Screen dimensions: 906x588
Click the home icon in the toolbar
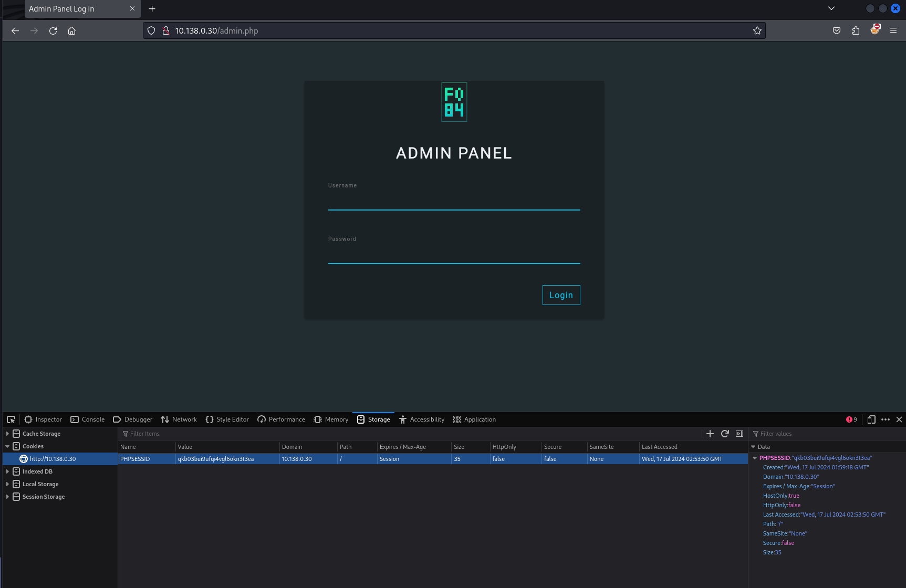point(72,31)
